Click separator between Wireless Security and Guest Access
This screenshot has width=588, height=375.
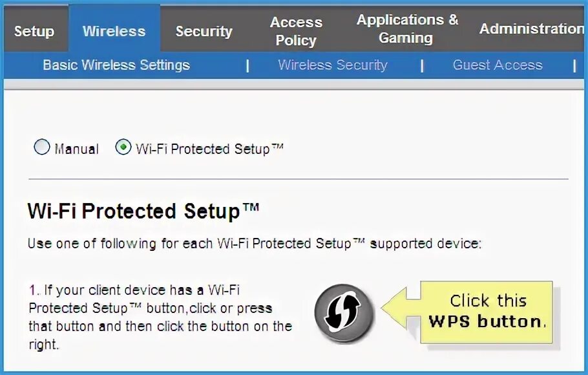click(422, 65)
